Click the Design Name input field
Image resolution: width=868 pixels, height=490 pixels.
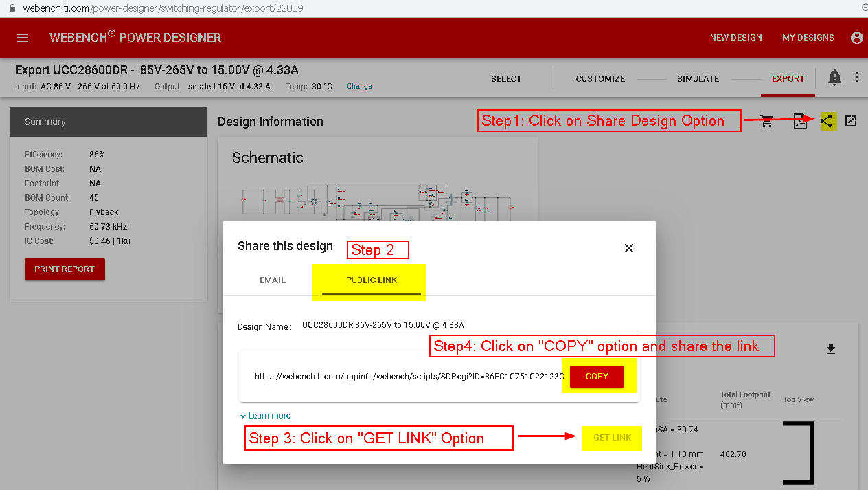(x=471, y=325)
